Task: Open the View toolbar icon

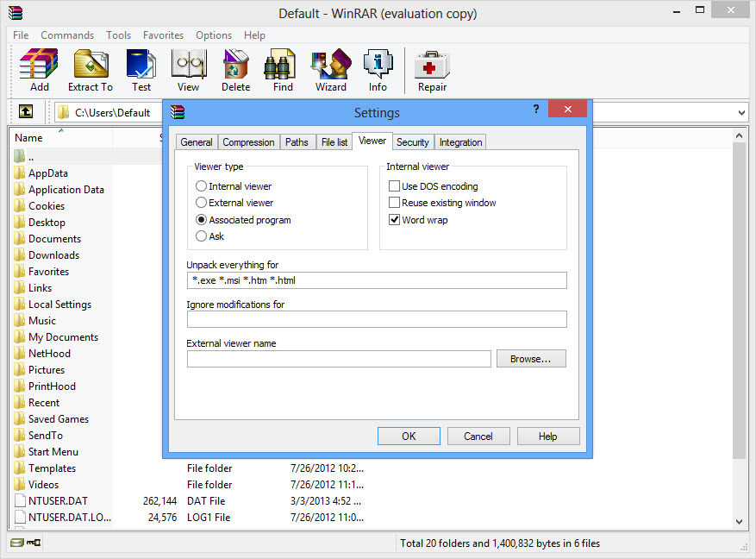Action: point(188,69)
